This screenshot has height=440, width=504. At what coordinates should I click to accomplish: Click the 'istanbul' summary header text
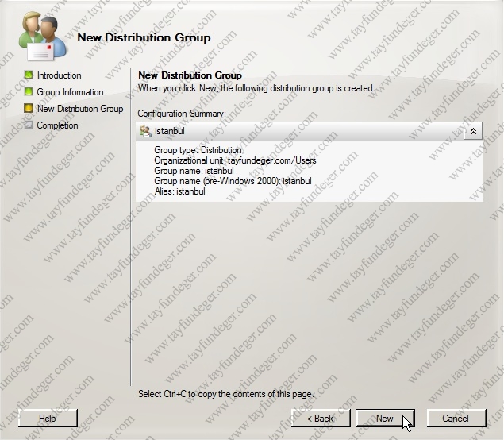point(170,131)
